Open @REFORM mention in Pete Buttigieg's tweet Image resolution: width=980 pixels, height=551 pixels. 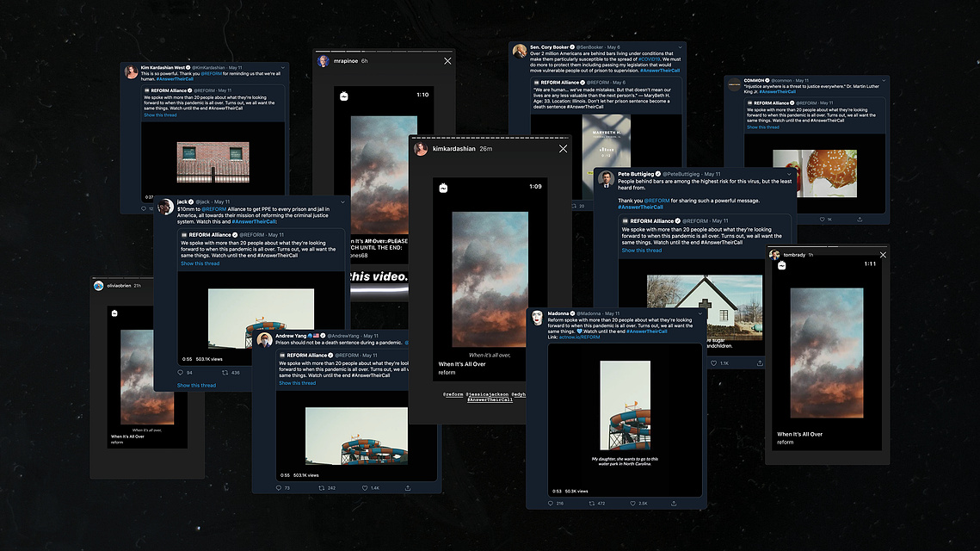click(x=656, y=201)
